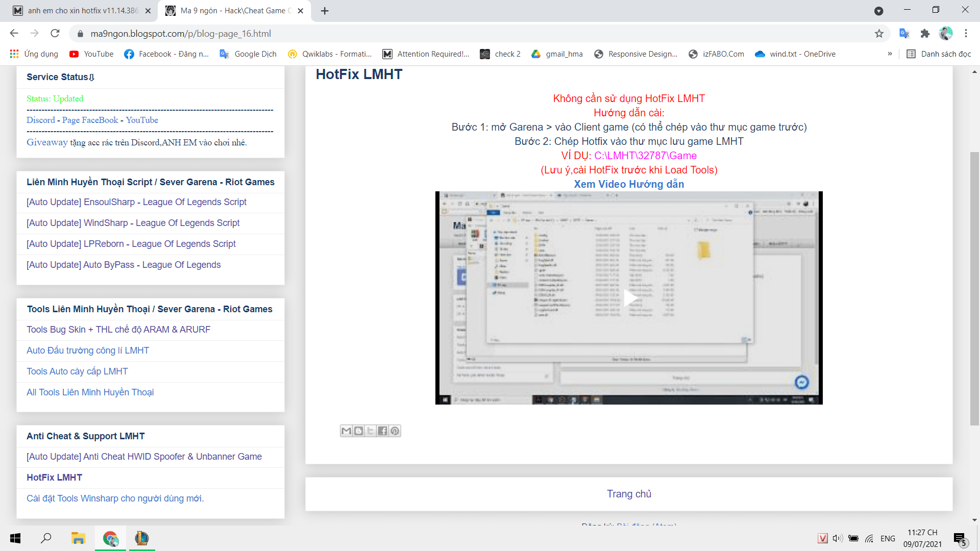Open the 'Danh sách đọc' reading list
This screenshot has height=551, width=980.
click(939, 54)
